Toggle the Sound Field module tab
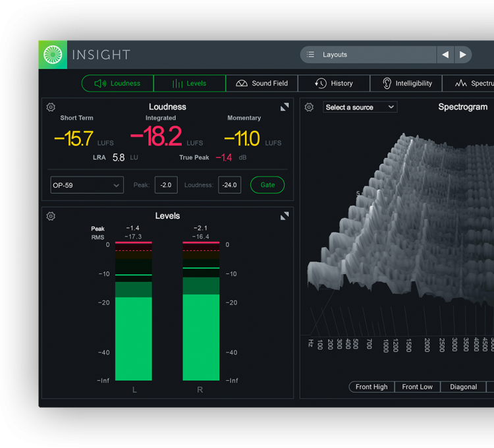Image resolution: width=494 pixels, height=448 pixels. pos(261,84)
